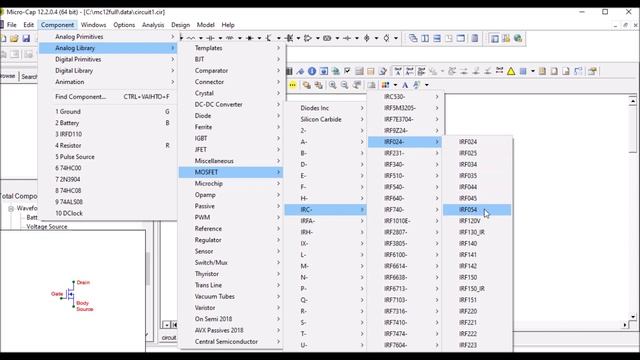640x360 pixels.
Task: Expand the BJT category submenu
Action: coord(231,59)
